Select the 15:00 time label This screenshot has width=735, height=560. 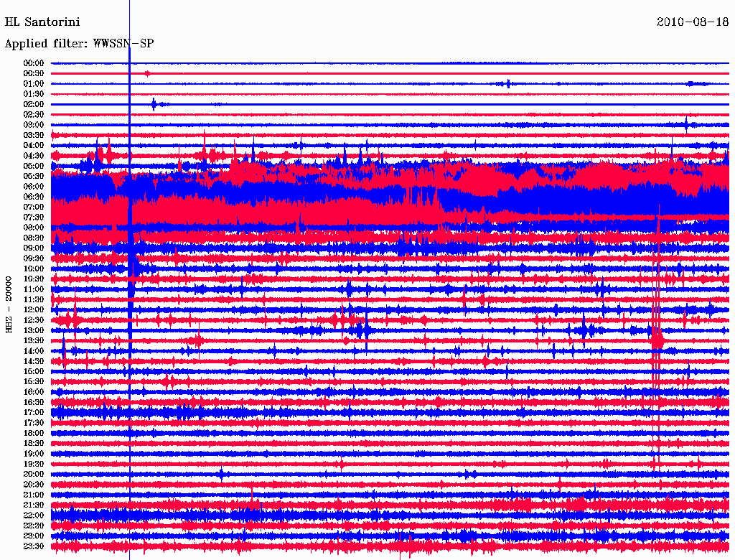(34, 371)
